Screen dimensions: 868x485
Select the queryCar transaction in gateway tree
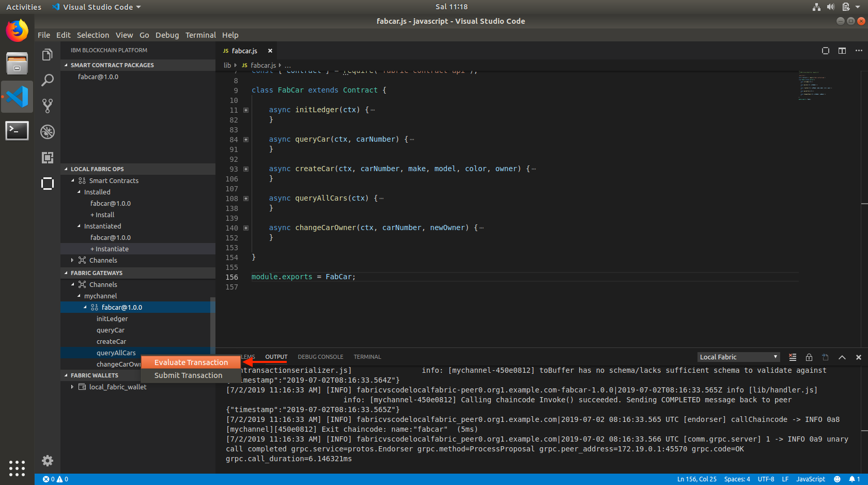pos(110,330)
